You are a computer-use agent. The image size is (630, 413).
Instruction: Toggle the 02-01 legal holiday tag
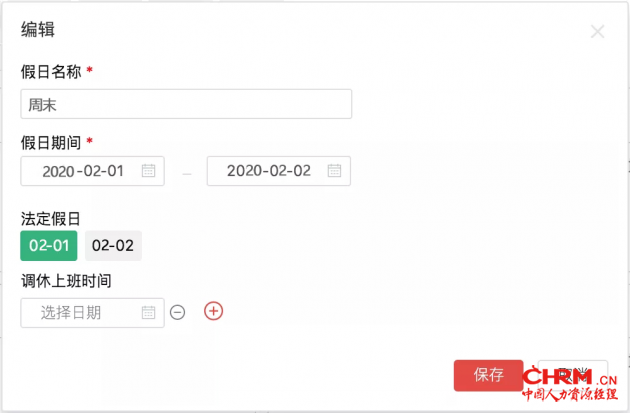[48, 245]
